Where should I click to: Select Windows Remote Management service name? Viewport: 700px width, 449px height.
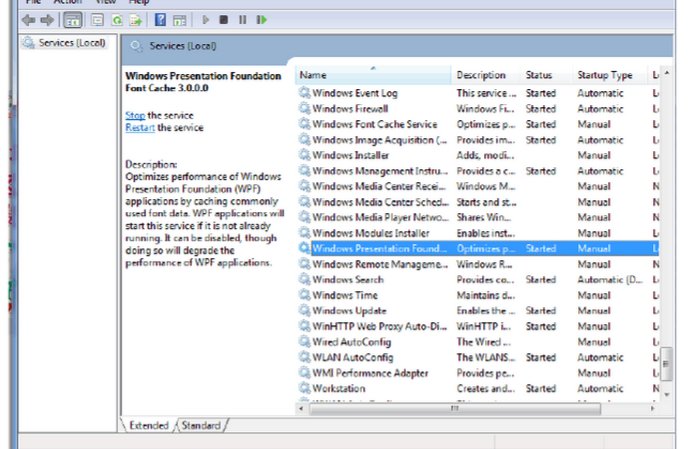tap(380, 264)
